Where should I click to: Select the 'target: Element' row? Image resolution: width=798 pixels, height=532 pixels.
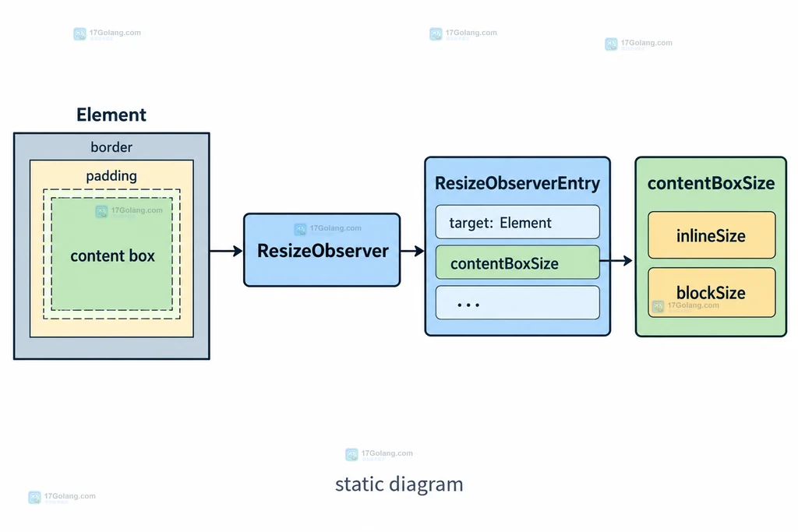pyautogui.click(x=517, y=222)
